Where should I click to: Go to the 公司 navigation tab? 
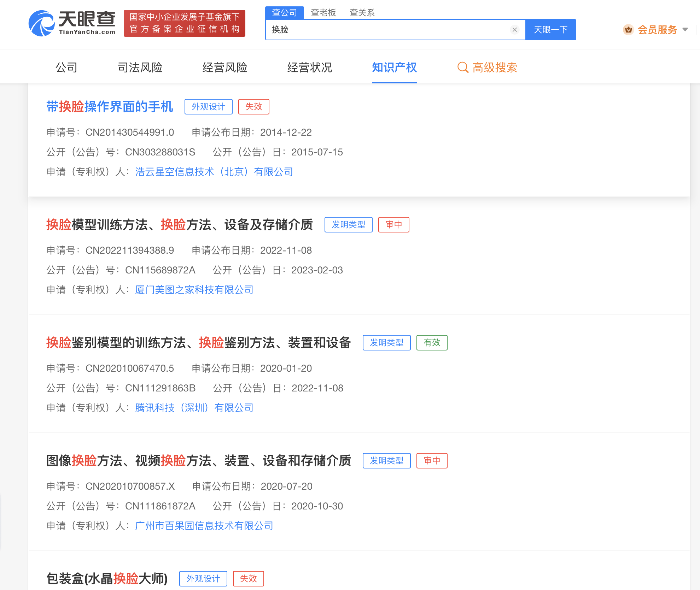point(66,67)
